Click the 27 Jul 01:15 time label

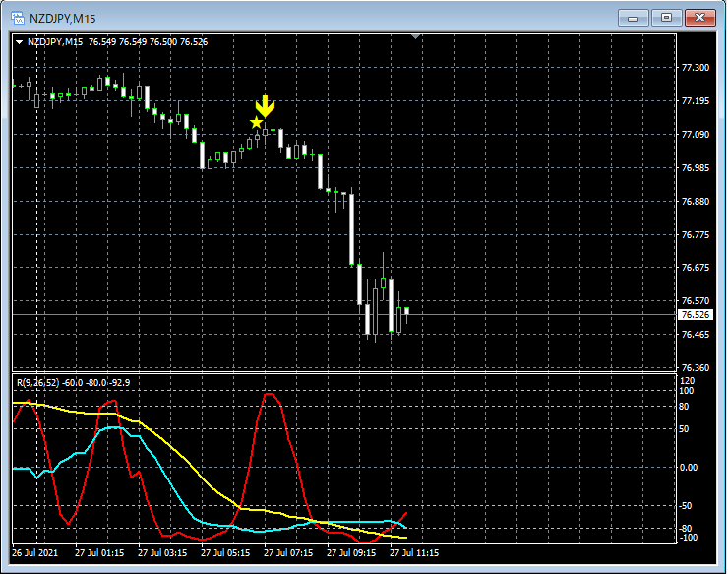[99, 553]
